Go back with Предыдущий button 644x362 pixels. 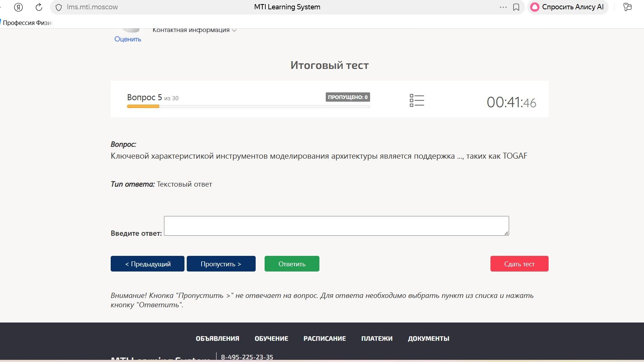148,264
